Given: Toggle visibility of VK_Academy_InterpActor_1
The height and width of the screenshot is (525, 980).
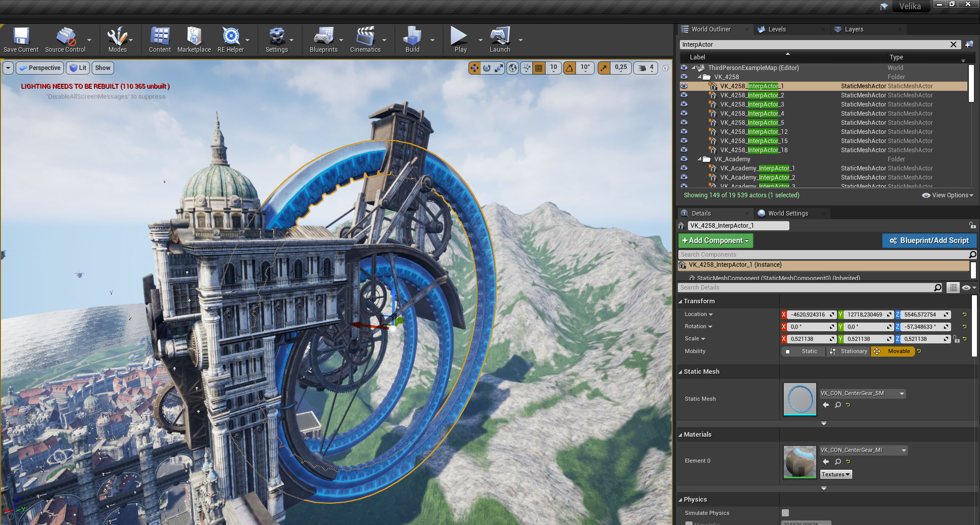Looking at the screenshot, I should tap(684, 168).
